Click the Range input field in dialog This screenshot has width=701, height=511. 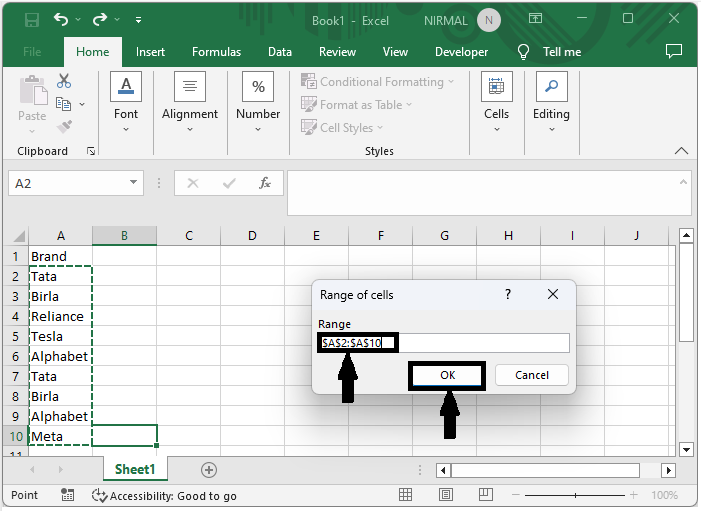[443, 343]
